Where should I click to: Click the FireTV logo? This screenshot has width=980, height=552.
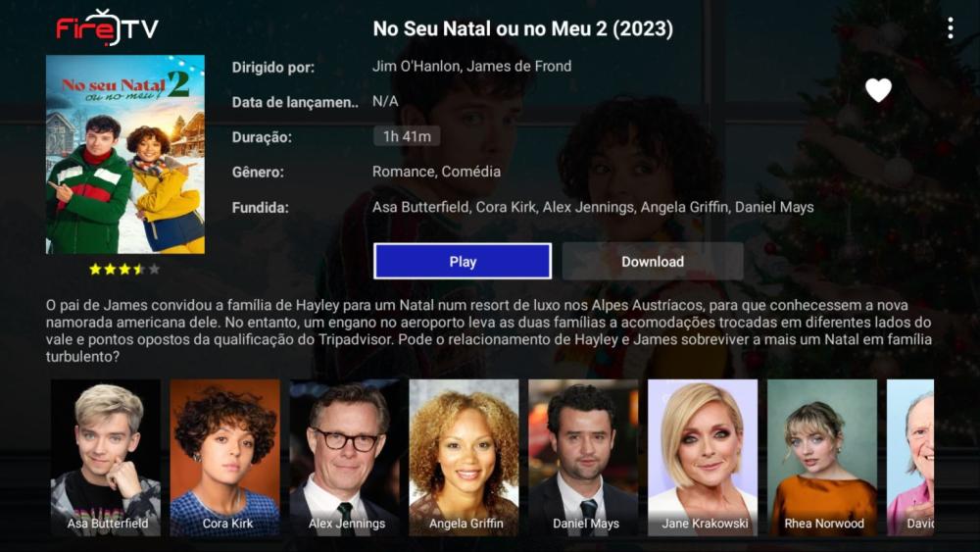pos(107,28)
